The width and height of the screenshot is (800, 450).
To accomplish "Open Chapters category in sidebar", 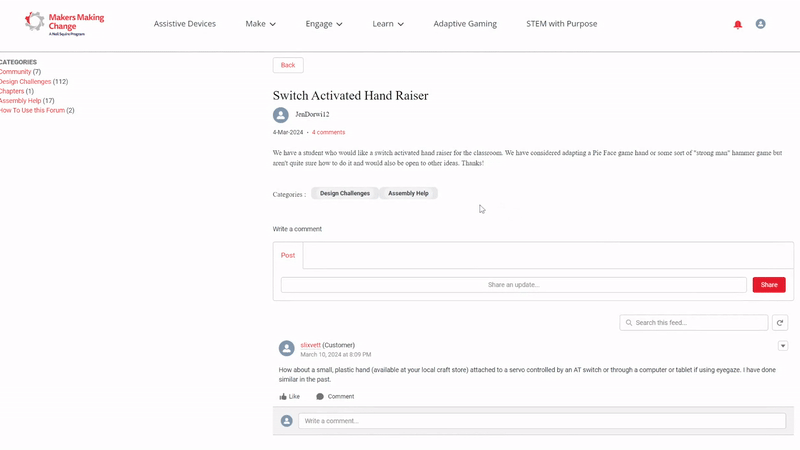I will 12,91.
